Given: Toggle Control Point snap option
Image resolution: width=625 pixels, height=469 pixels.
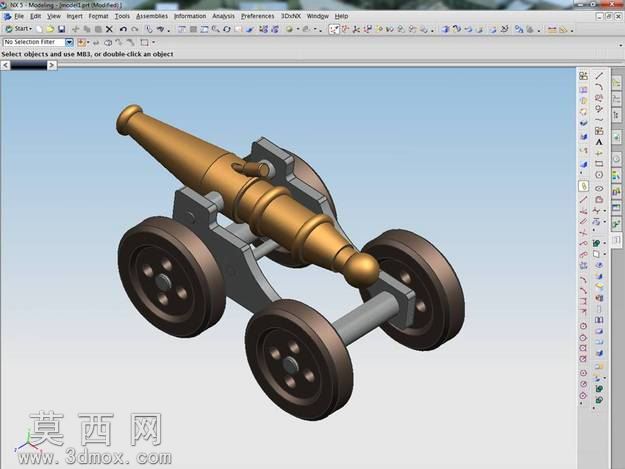Looking at the screenshot, I should (x=368, y=29).
